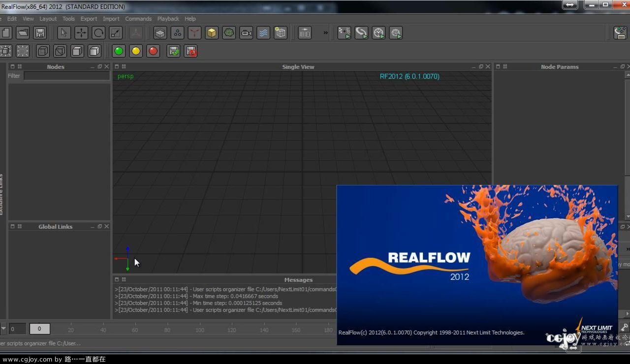630x364 pixels.
Task: Switch viewport to smooth shaded cube mode
Action: pos(94,51)
